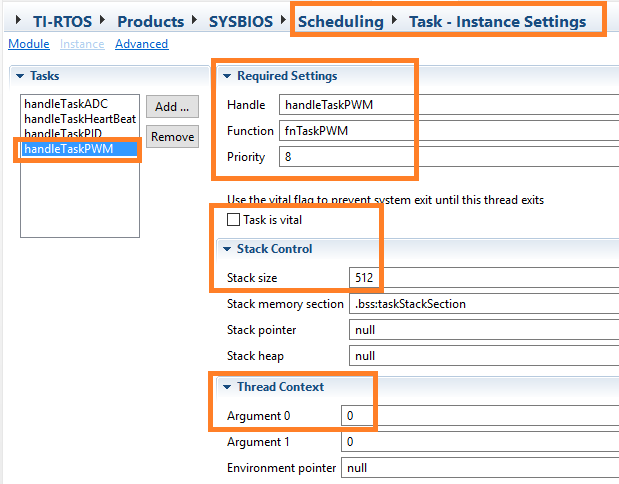Collapse the Stack Control section
This screenshot has height=484, width=619.
tap(227, 249)
